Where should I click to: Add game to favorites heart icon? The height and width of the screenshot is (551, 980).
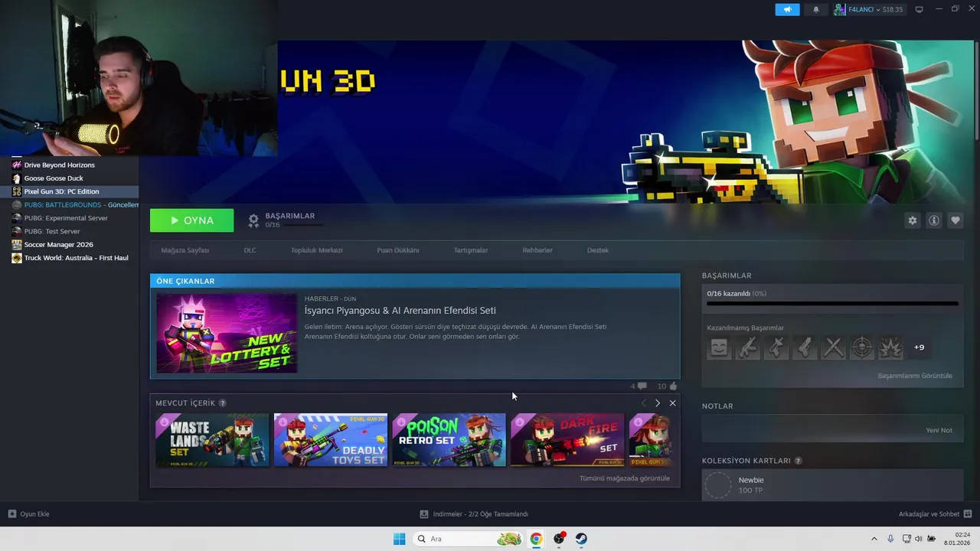click(955, 220)
